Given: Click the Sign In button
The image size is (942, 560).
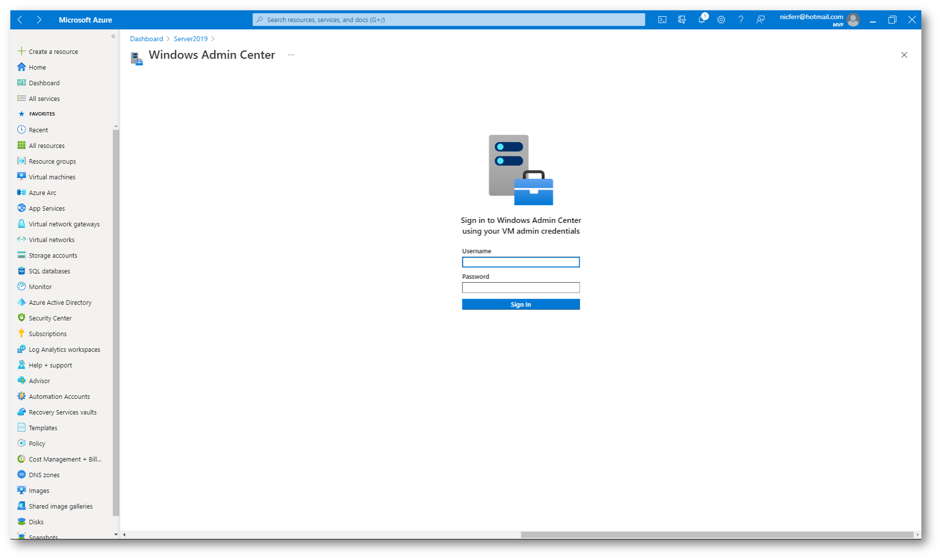Looking at the screenshot, I should coord(521,304).
